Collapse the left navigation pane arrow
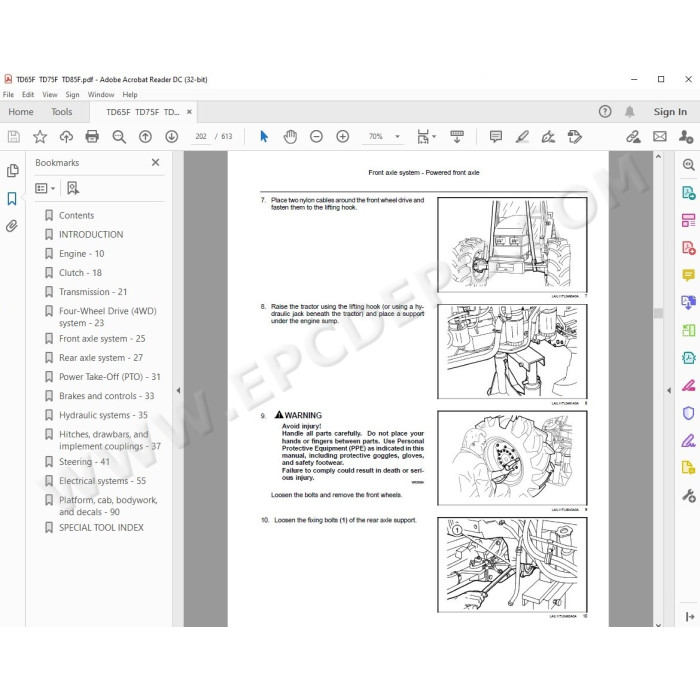700x700 pixels. pyautogui.click(x=178, y=391)
